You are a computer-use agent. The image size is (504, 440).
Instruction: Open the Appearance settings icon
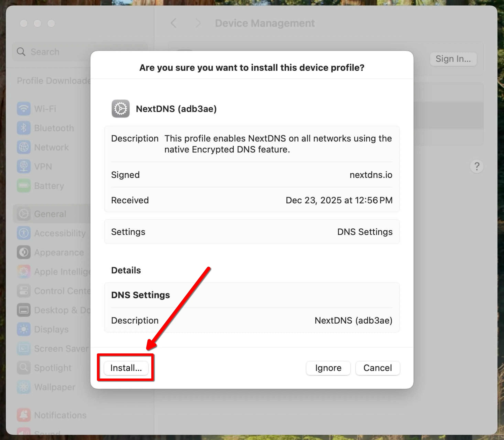[x=24, y=252]
